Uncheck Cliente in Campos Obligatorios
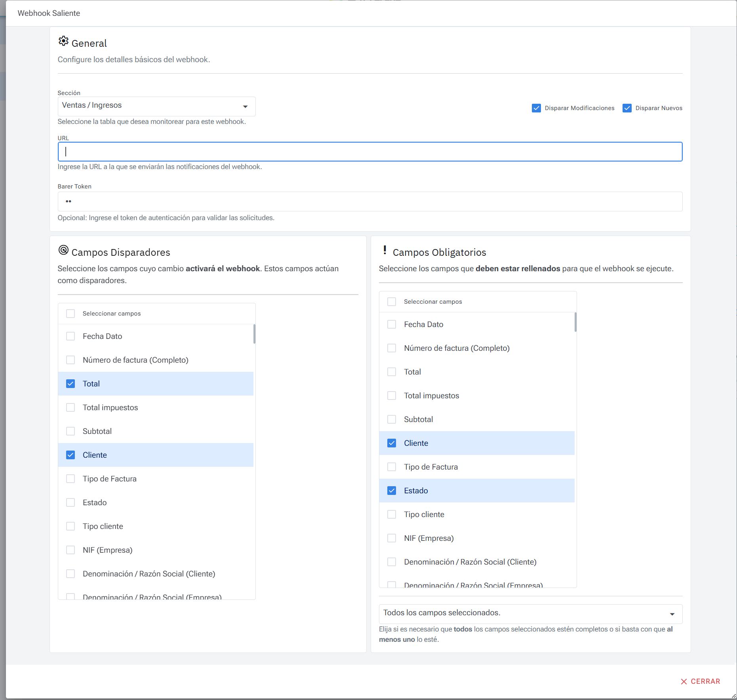Viewport: 737px width, 700px height. click(x=392, y=443)
